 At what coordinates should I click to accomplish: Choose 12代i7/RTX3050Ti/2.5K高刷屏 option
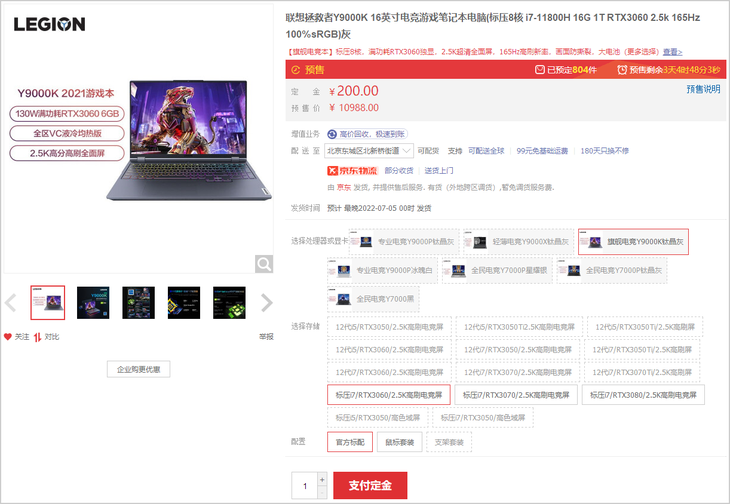point(642,349)
